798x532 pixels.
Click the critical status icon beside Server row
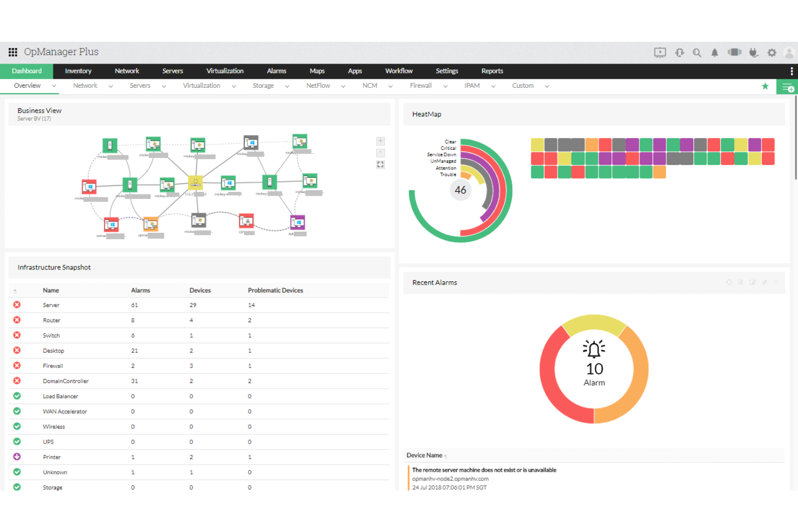tap(17, 305)
